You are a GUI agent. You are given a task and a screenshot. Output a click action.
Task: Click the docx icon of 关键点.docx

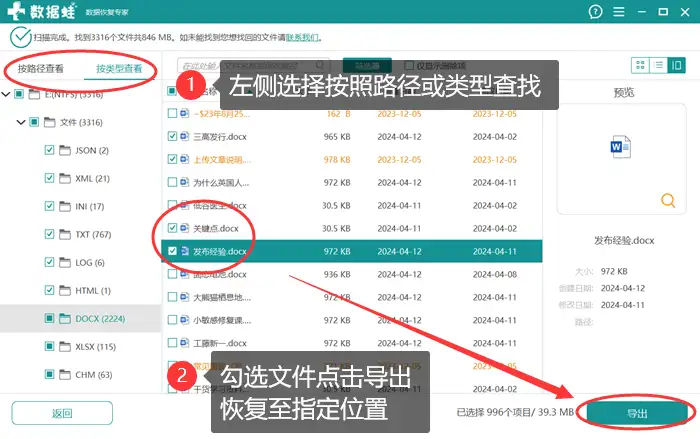184,228
